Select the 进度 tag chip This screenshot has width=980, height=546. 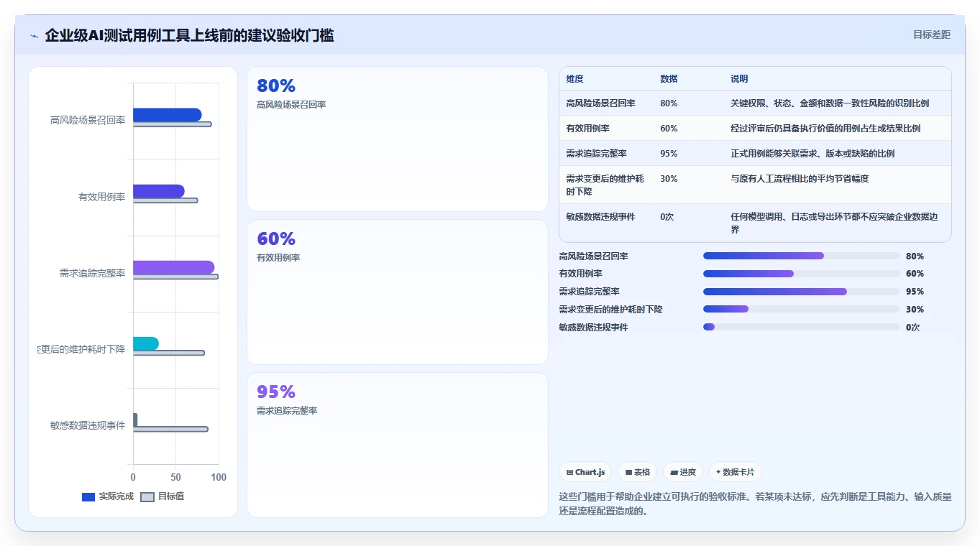point(682,472)
